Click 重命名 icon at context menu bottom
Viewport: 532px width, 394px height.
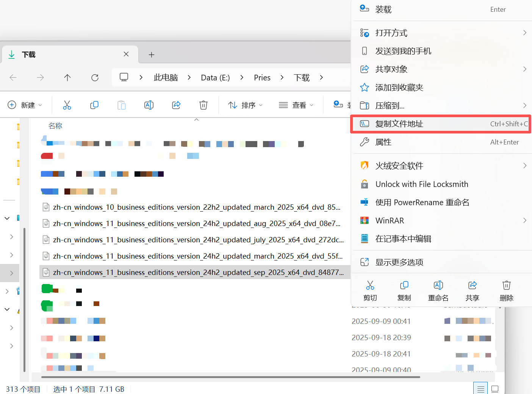[x=438, y=290]
